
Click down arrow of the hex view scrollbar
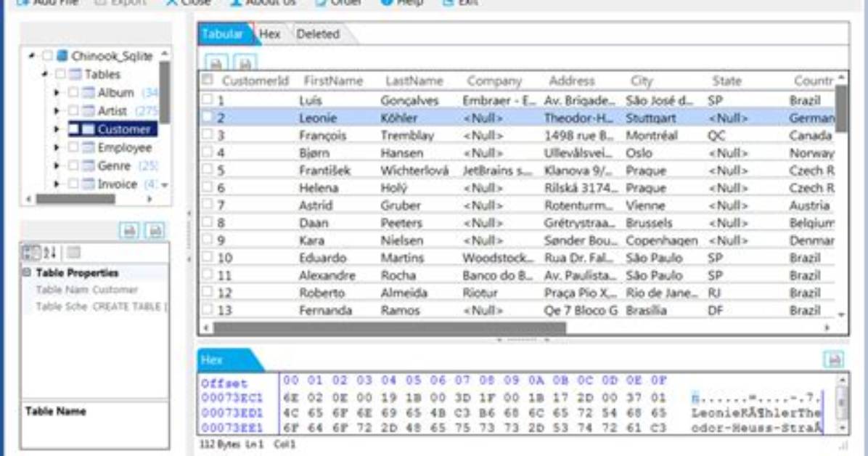click(x=841, y=428)
